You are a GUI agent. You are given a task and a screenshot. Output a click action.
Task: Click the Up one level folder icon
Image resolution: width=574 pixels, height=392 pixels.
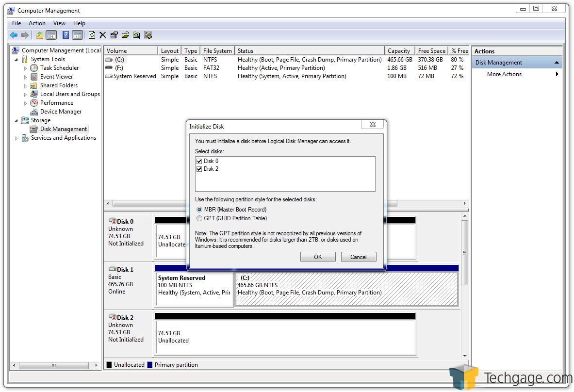tap(40, 35)
